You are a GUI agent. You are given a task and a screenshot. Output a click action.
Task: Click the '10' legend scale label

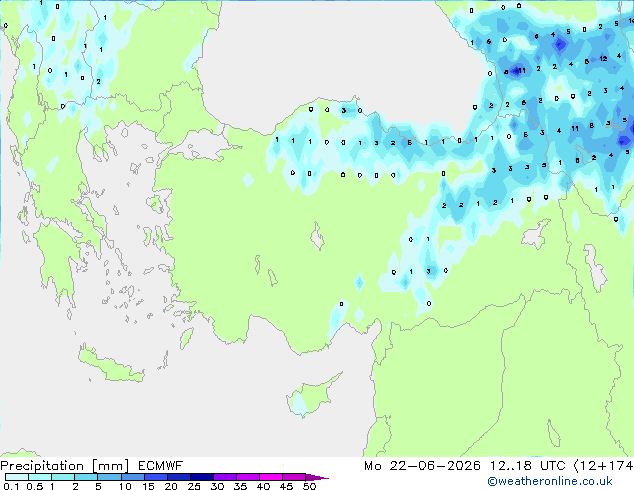point(125,486)
